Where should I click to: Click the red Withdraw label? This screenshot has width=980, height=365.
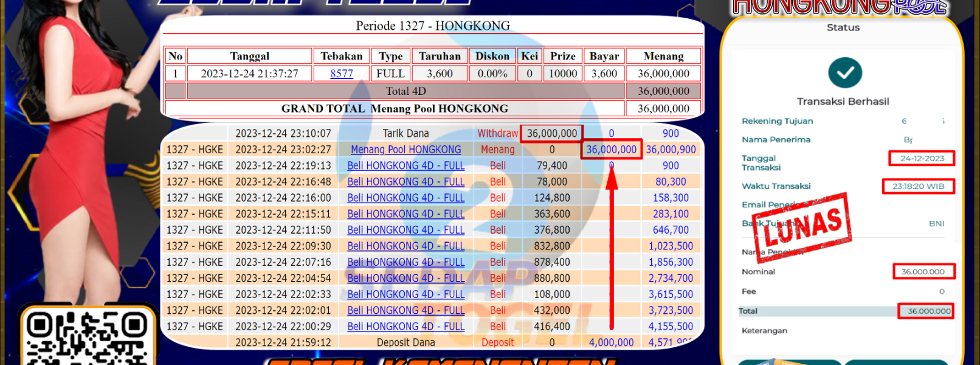point(497,133)
